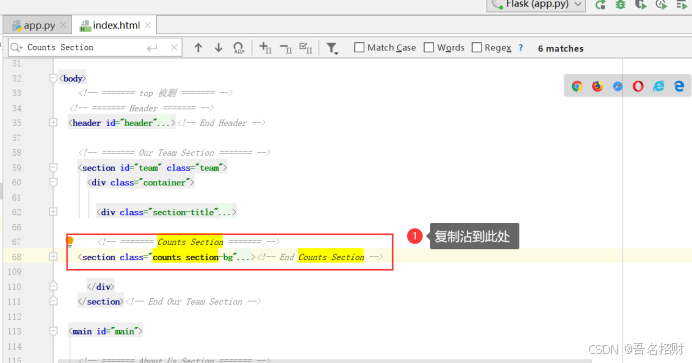The width and height of the screenshot is (692, 363).
Task: Collapse closing div fold on line 110
Action: click(53, 286)
